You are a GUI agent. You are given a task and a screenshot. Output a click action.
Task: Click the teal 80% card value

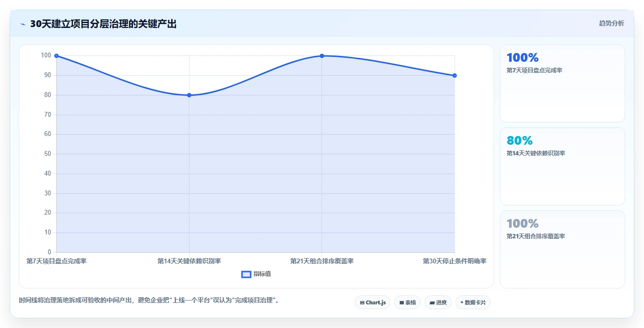click(520, 141)
